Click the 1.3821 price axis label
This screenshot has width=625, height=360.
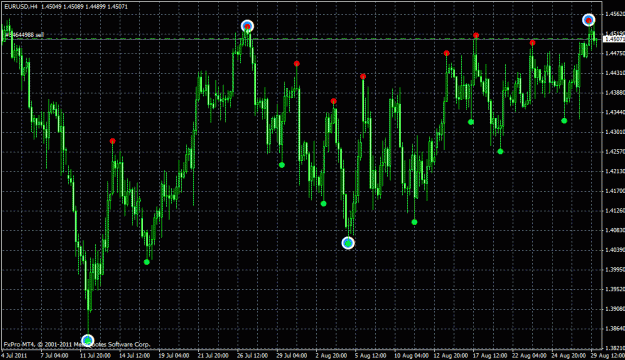click(x=615, y=348)
